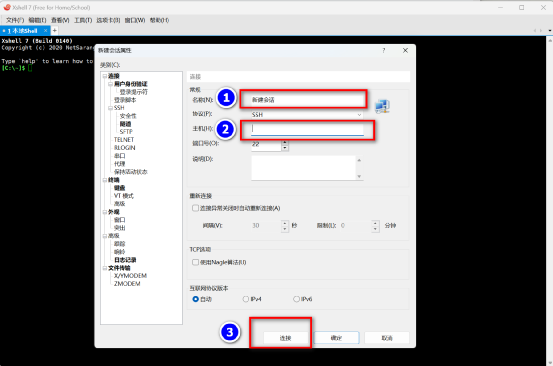The height and width of the screenshot is (366, 553).
Task: Open the 窗口(W) menu
Action: pos(135,20)
